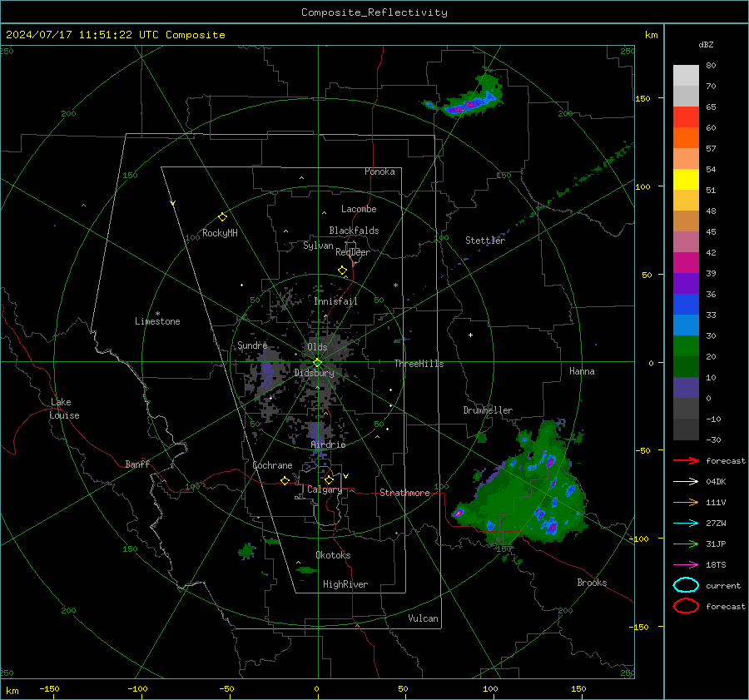749x700 pixels.
Task: Click the RedDeer city label
Action: point(353,252)
